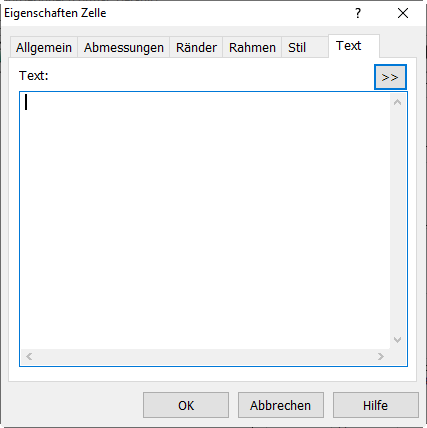The image size is (427, 428).
Task: Click the horizontal scrollbar track of text box
Action: [205, 357]
